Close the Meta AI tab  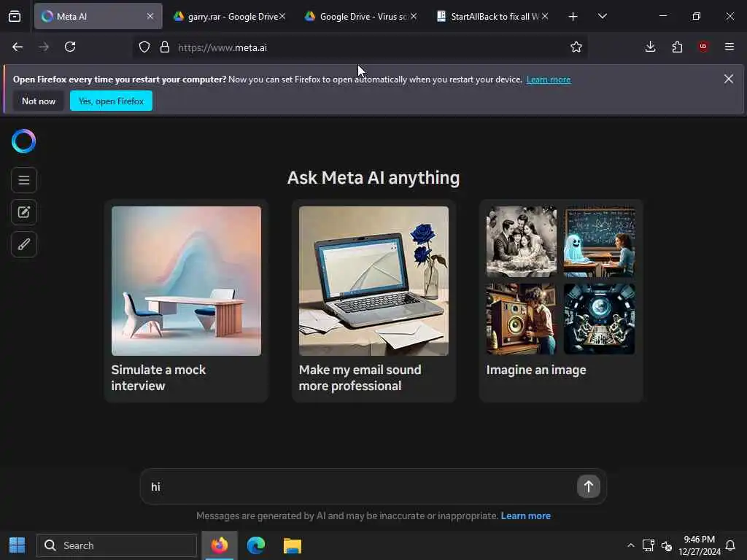click(150, 16)
